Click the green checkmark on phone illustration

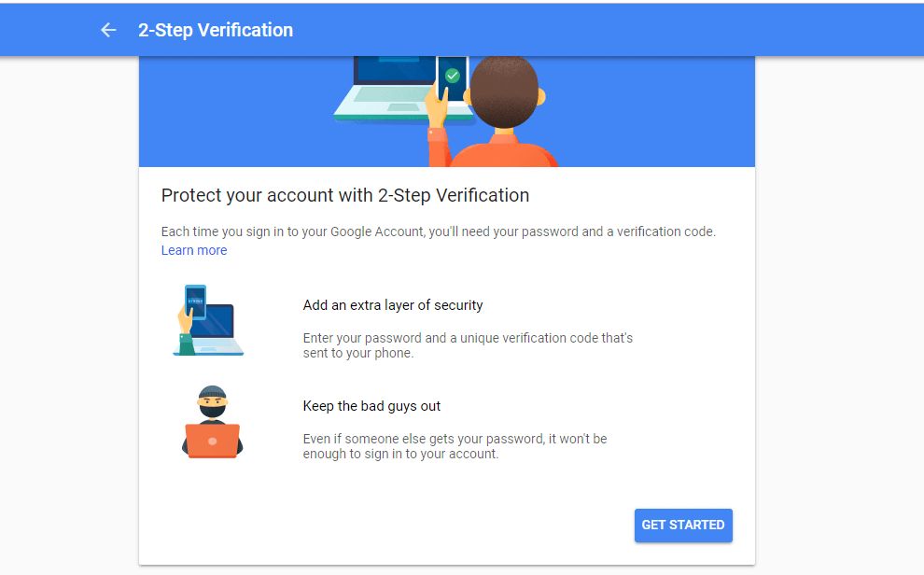[x=452, y=76]
